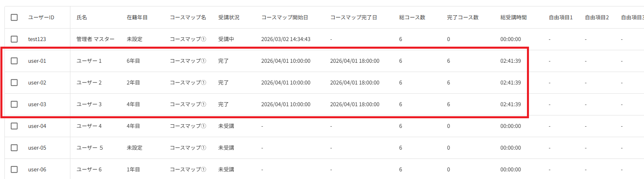Click the コースマップ開始日 column header

click(285, 17)
